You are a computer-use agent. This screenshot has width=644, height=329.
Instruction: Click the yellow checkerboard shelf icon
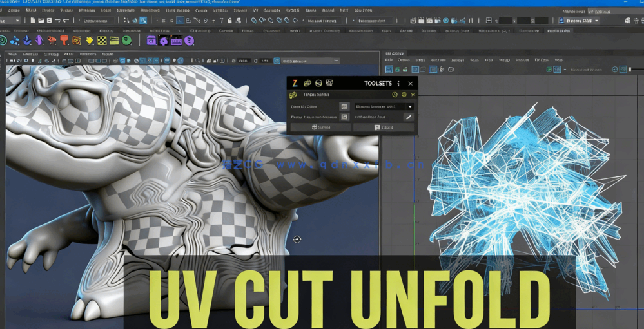click(102, 40)
